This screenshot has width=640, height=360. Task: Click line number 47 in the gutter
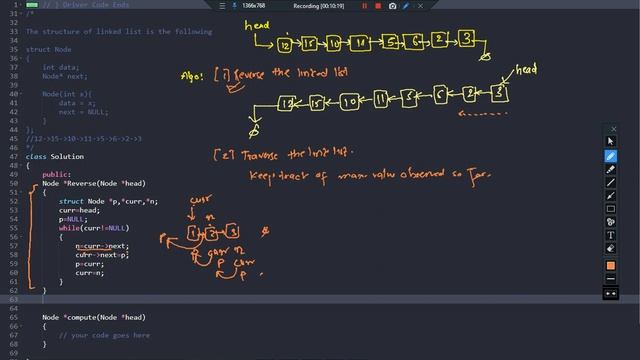pyautogui.click(x=13, y=156)
